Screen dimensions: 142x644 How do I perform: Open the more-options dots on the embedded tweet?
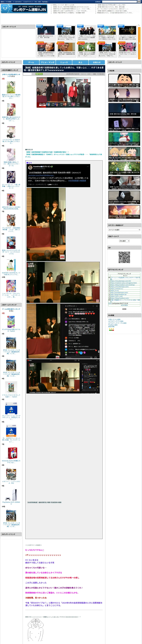[88, 166]
